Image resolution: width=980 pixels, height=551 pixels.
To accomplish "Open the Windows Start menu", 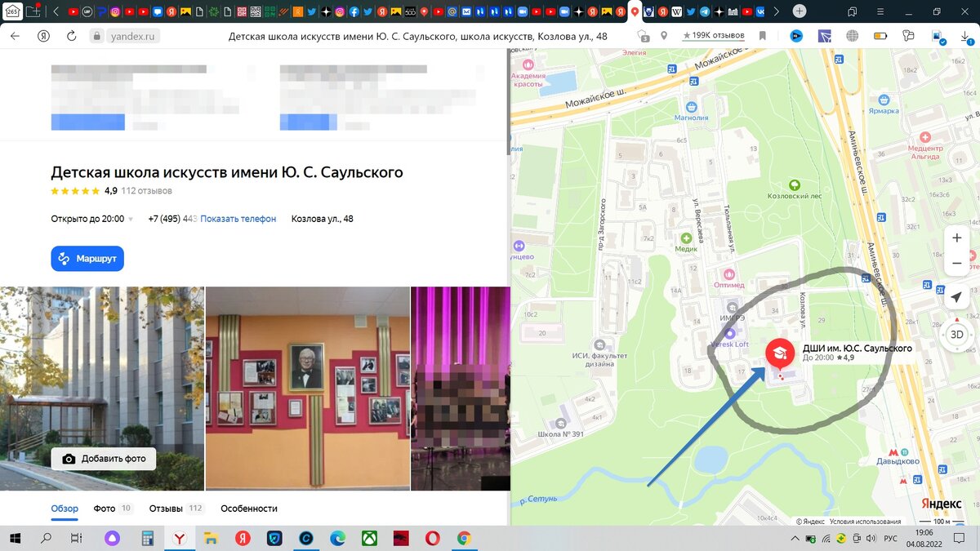I will [x=16, y=538].
